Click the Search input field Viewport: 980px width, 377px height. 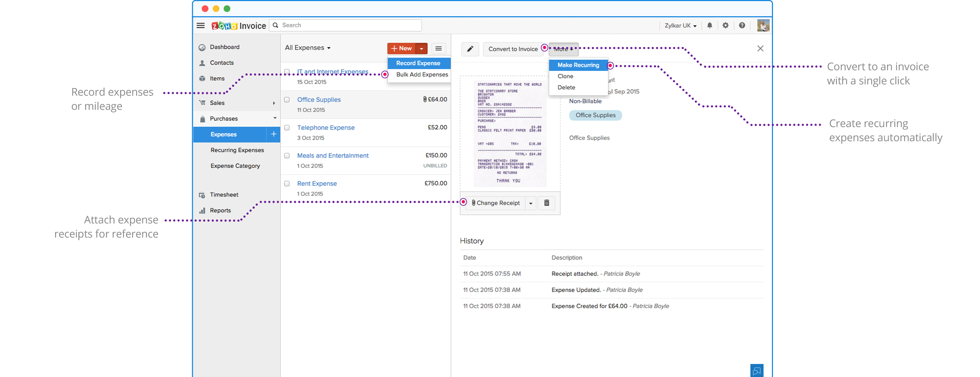click(x=350, y=25)
